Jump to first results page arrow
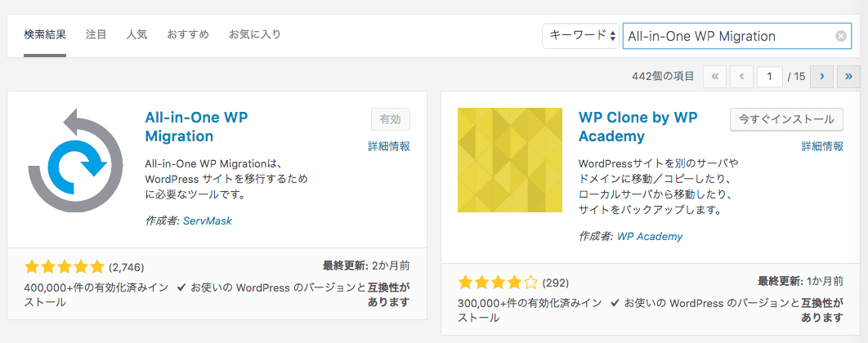The width and height of the screenshot is (868, 343). tap(714, 77)
